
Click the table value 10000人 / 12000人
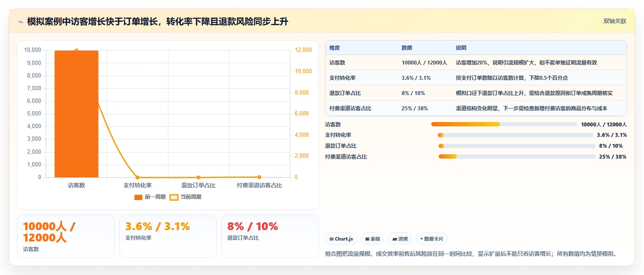coord(424,63)
